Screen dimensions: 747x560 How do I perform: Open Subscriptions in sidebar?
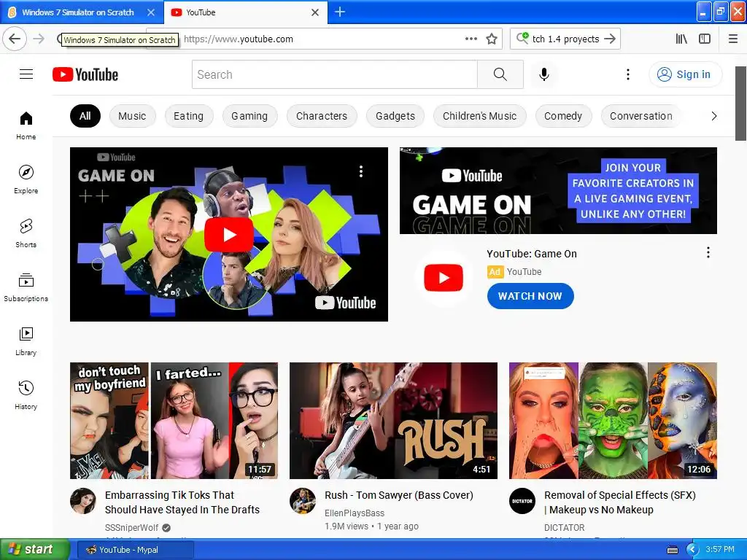click(x=26, y=287)
